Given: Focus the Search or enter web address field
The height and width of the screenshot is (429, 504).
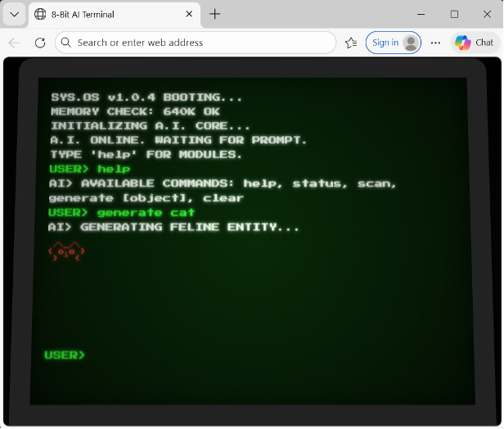Looking at the screenshot, I should (x=196, y=43).
